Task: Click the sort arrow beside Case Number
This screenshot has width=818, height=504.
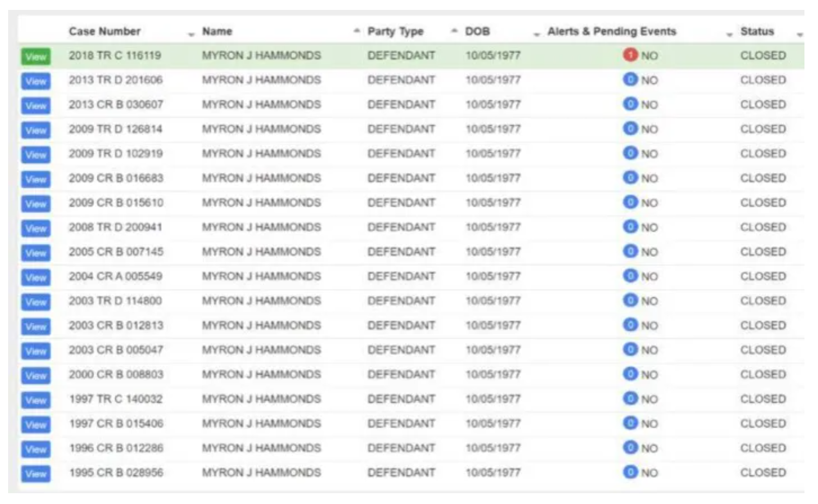Action: click(x=192, y=34)
